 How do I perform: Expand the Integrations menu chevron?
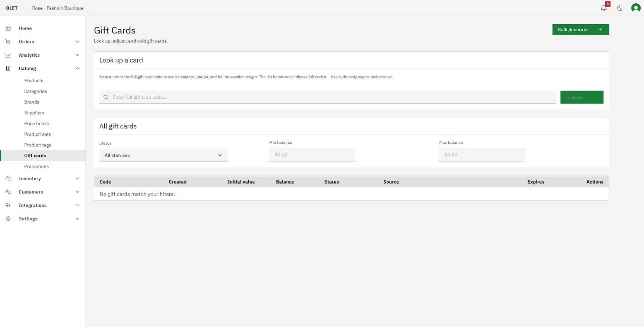click(77, 205)
